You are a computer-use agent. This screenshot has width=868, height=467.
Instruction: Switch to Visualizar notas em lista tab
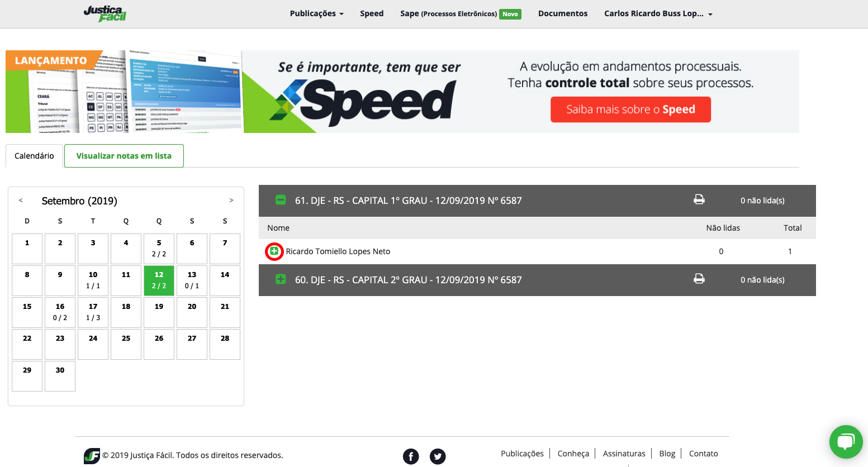(124, 156)
